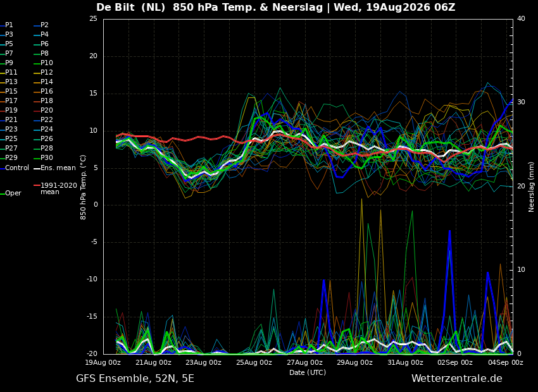Click the P7 member in legend

(x=7, y=54)
